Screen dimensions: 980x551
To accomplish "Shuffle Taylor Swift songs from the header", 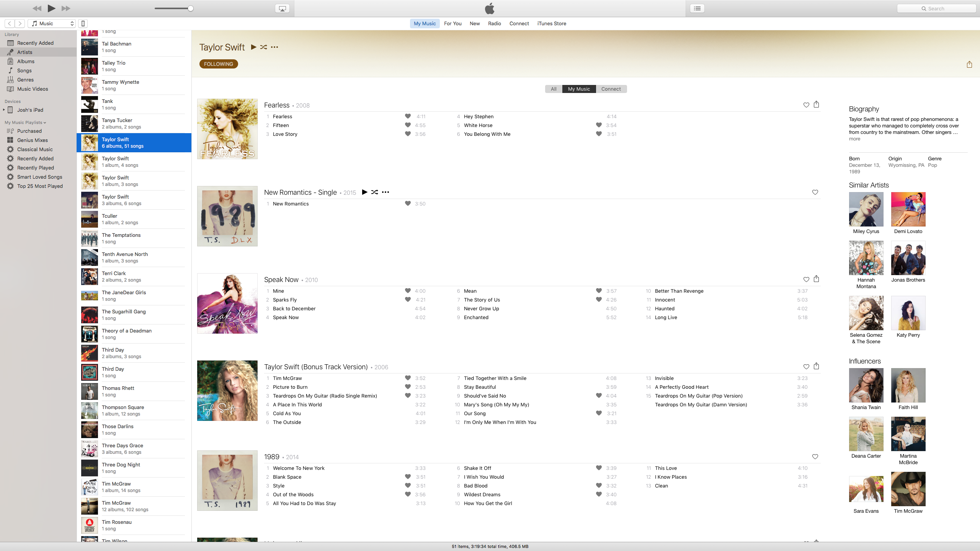I will [x=263, y=47].
